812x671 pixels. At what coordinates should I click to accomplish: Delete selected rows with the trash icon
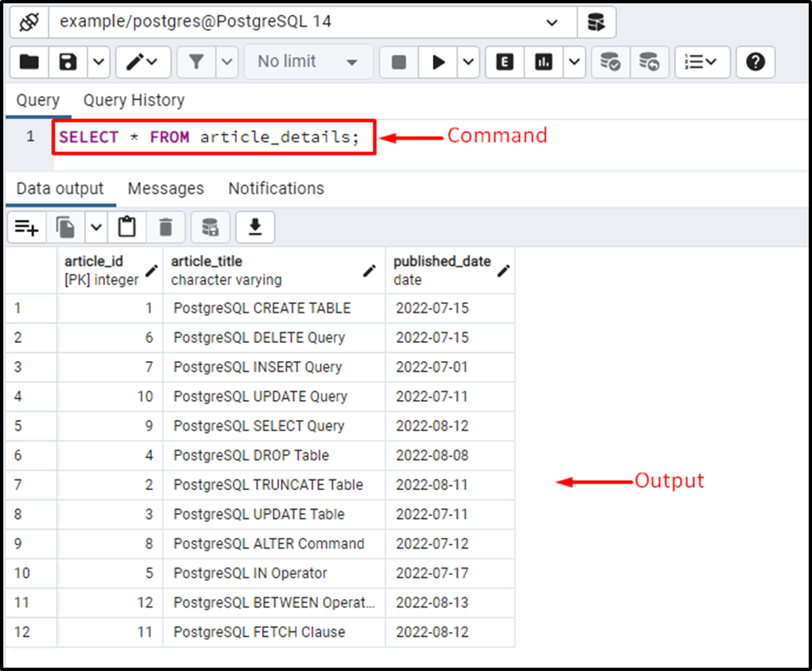[165, 226]
